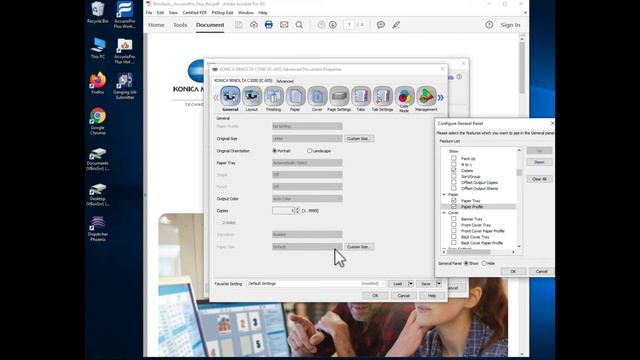Select General Panel Hide radio button
The height and width of the screenshot is (360, 640).
[x=484, y=264]
